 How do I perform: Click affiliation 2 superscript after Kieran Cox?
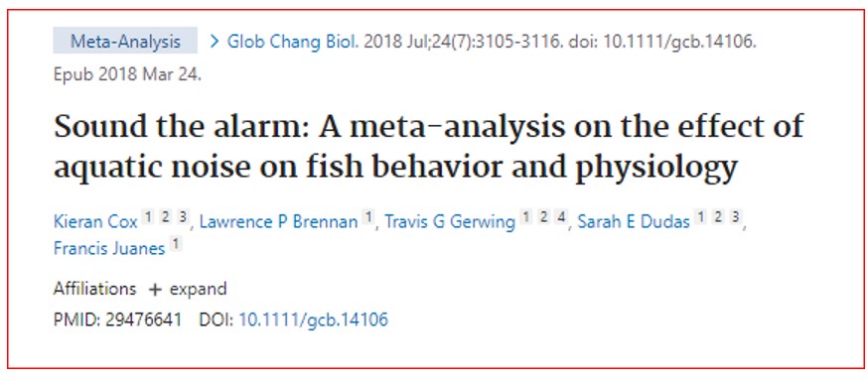point(165,216)
